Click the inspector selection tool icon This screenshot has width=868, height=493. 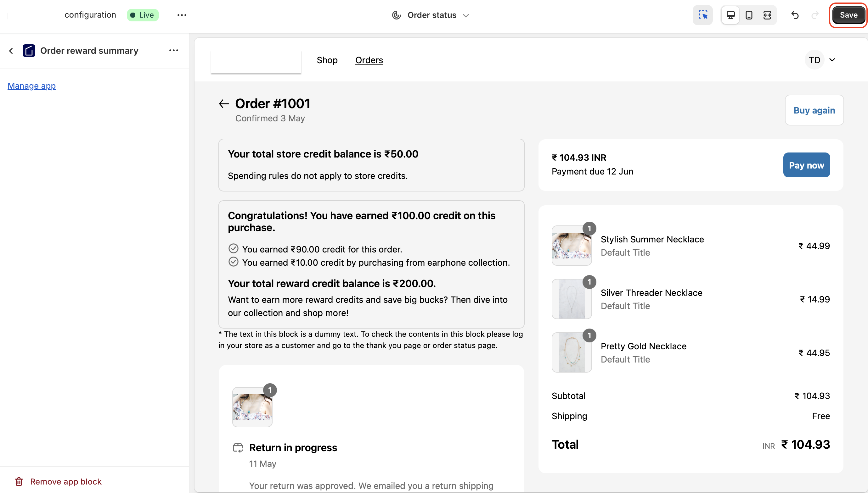pos(702,15)
